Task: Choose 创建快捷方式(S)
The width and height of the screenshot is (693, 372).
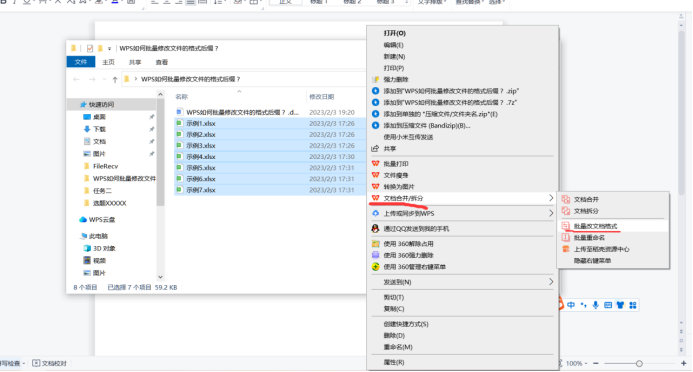Action: 406,324
